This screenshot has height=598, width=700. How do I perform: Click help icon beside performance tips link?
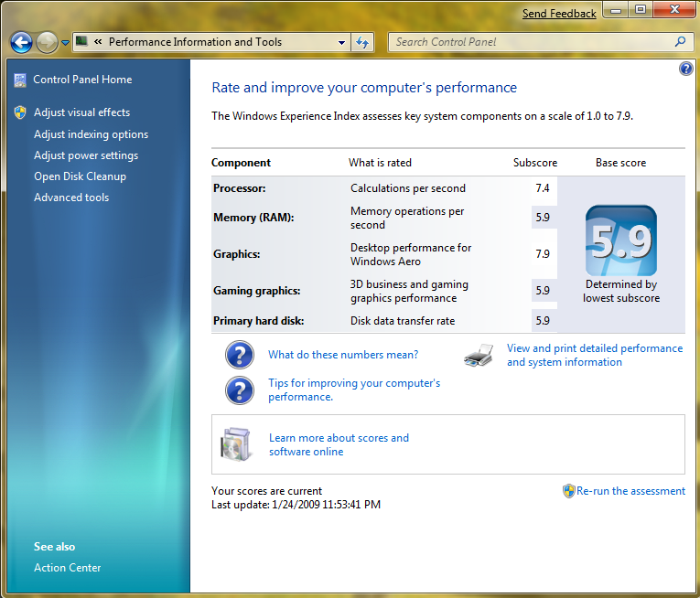[x=240, y=390]
